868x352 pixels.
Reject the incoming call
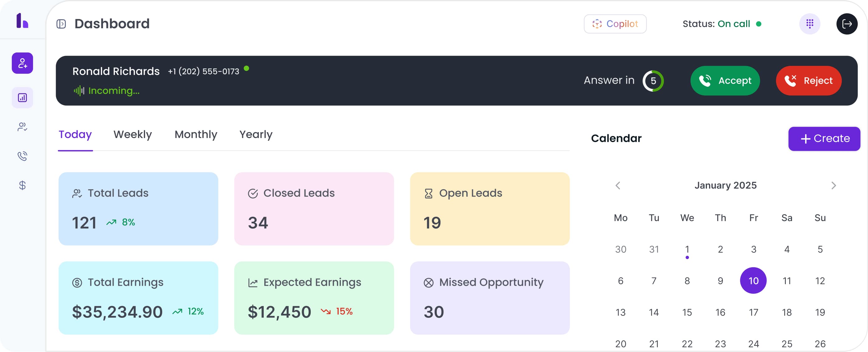[x=808, y=81]
